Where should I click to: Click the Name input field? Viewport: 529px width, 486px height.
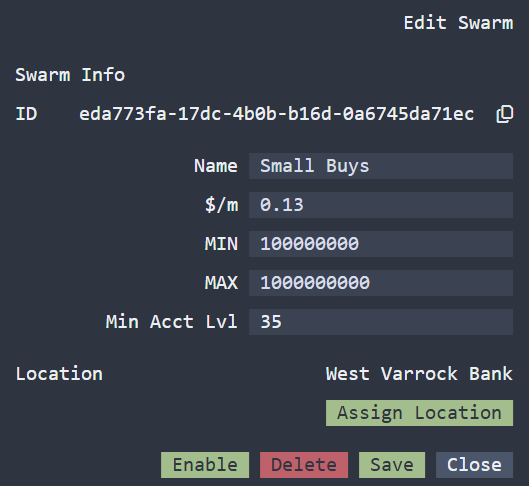(x=381, y=166)
